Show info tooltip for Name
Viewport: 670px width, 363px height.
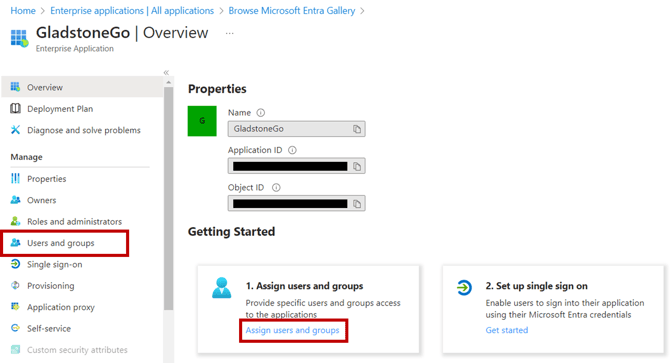pos(261,113)
